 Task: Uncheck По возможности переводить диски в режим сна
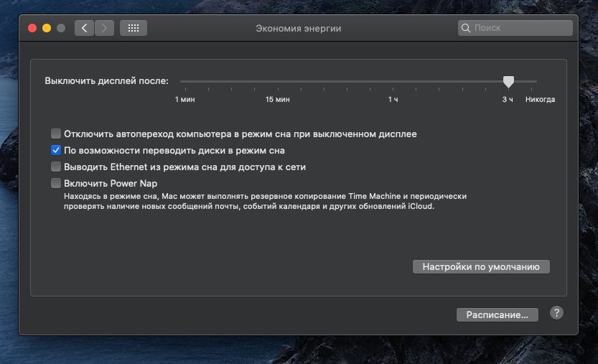[x=56, y=150]
